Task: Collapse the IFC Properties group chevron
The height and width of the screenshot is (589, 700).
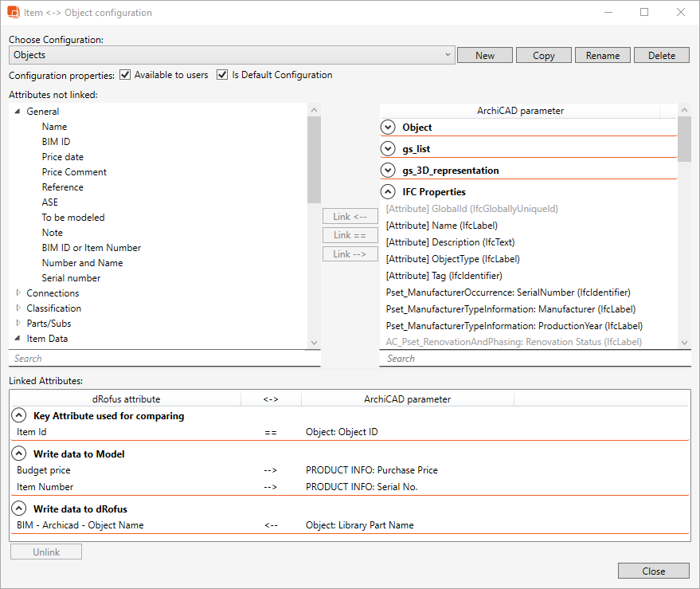Action: pyautogui.click(x=388, y=192)
